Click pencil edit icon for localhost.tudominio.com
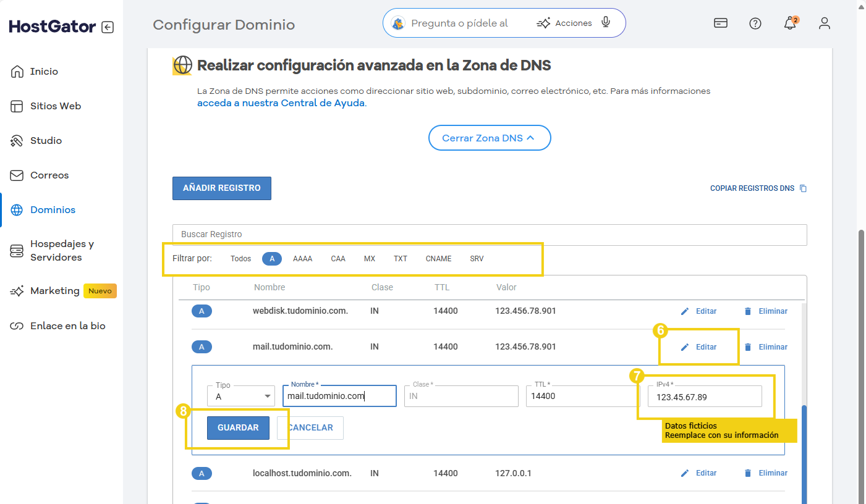This screenshot has width=866, height=504. [684, 473]
